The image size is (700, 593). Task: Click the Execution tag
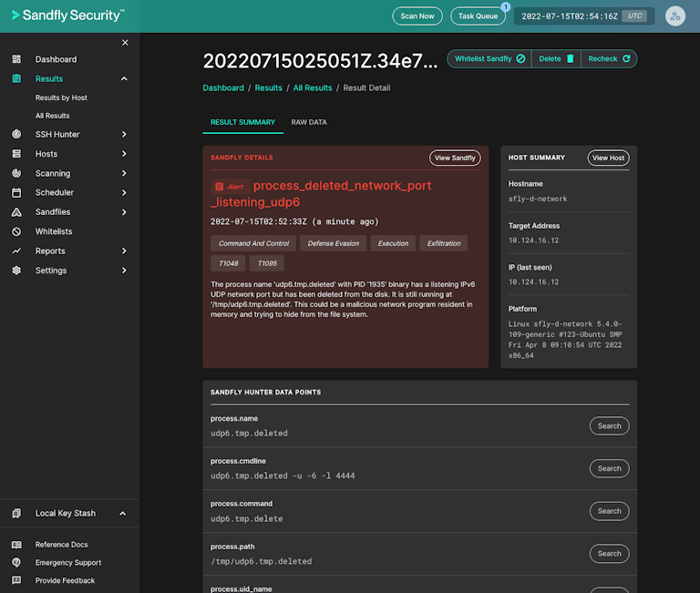pyautogui.click(x=393, y=243)
